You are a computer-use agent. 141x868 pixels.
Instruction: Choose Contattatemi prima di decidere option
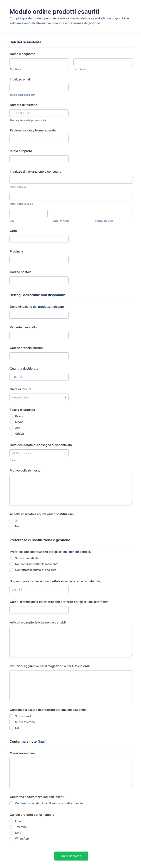12,570
